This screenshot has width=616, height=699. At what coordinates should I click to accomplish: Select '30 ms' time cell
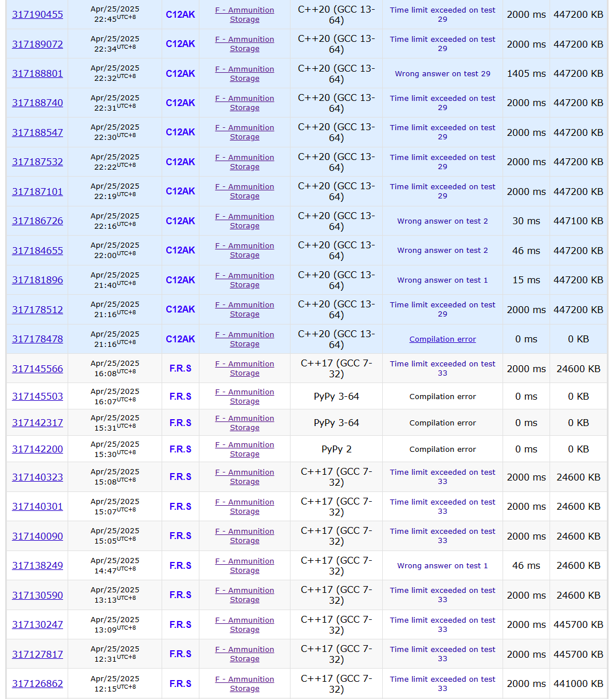(526, 221)
